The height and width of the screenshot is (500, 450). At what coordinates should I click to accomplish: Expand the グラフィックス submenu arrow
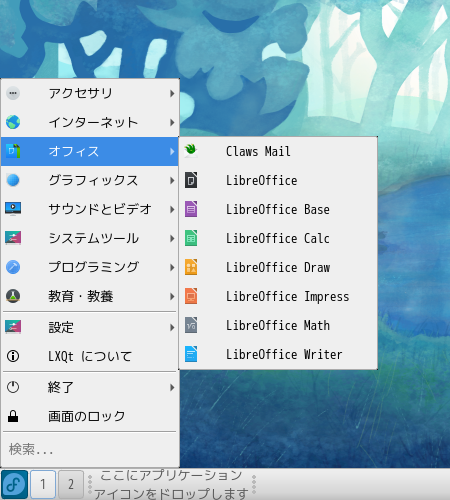pyautogui.click(x=172, y=180)
